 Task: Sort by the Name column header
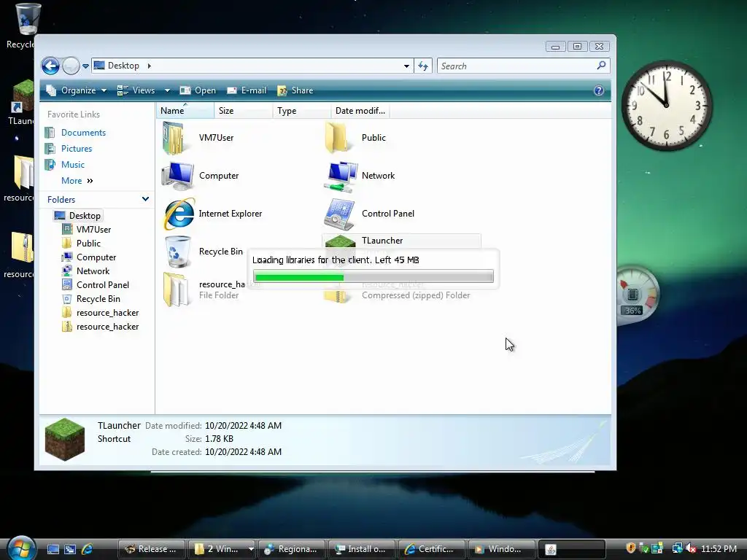tap(185, 111)
